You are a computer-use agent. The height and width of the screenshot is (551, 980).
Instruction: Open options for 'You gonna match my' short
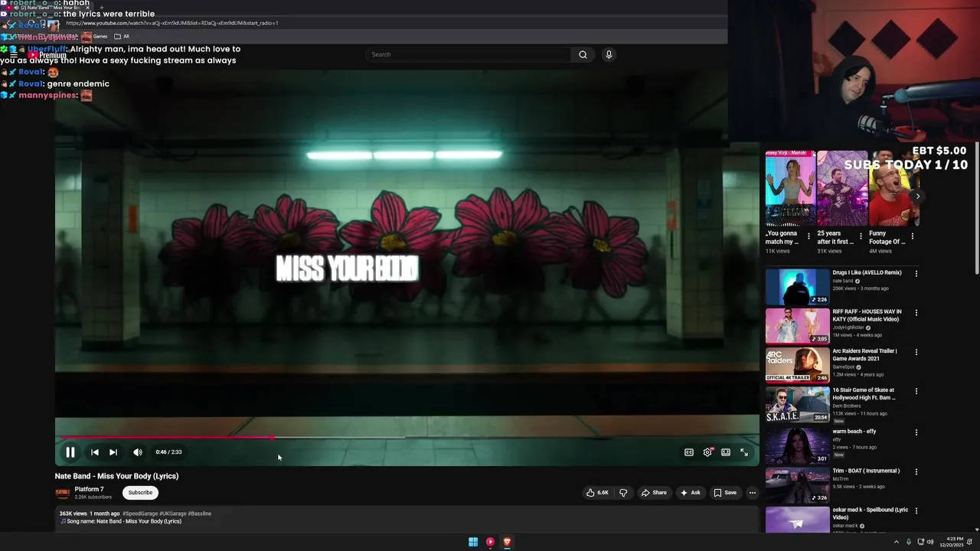[808, 236]
